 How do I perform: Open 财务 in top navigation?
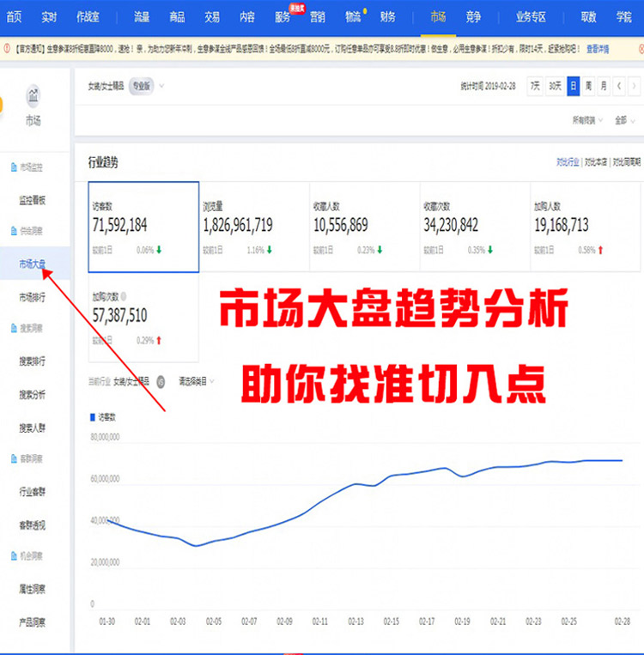coord(388,17)
